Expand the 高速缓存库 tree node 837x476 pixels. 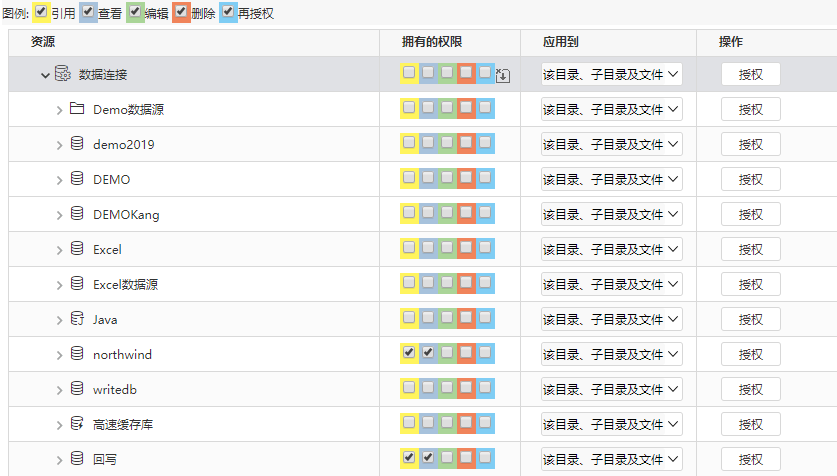(x=59, y=425)
